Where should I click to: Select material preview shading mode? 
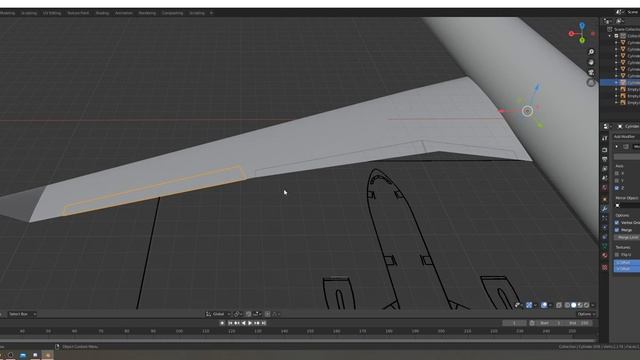pos(580,305)
